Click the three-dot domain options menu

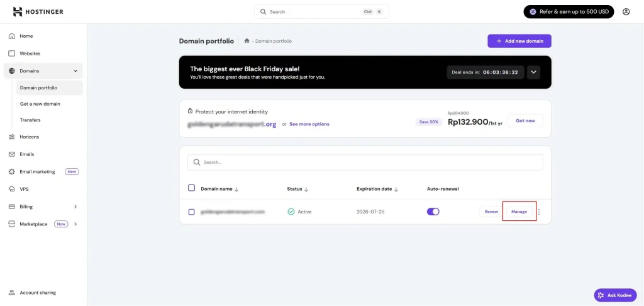539,212
